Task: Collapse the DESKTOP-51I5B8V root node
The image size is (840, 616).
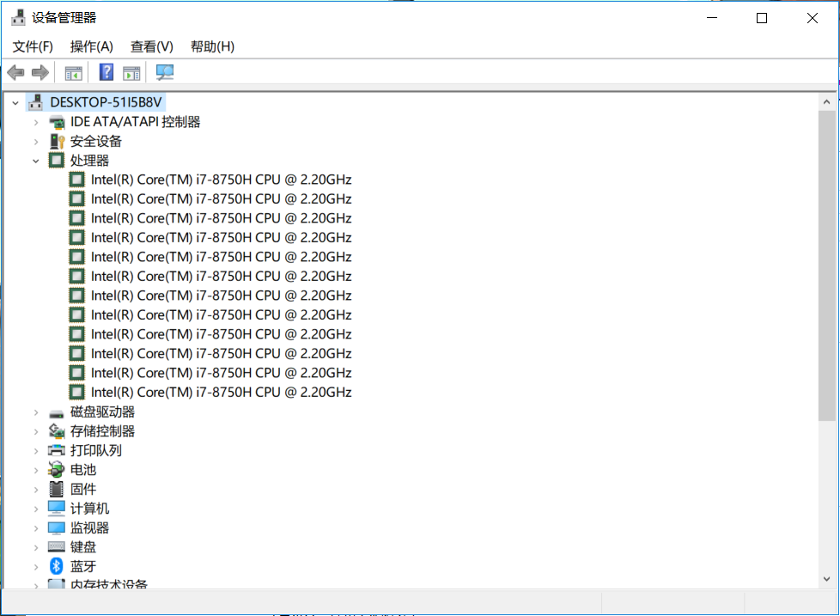Action: click(x=15, y=102)
